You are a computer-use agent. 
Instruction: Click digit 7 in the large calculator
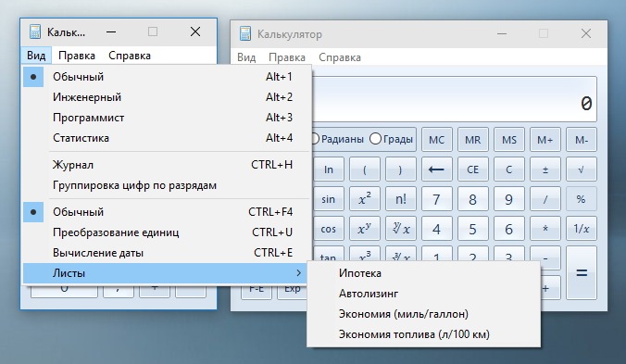(436, 199)
